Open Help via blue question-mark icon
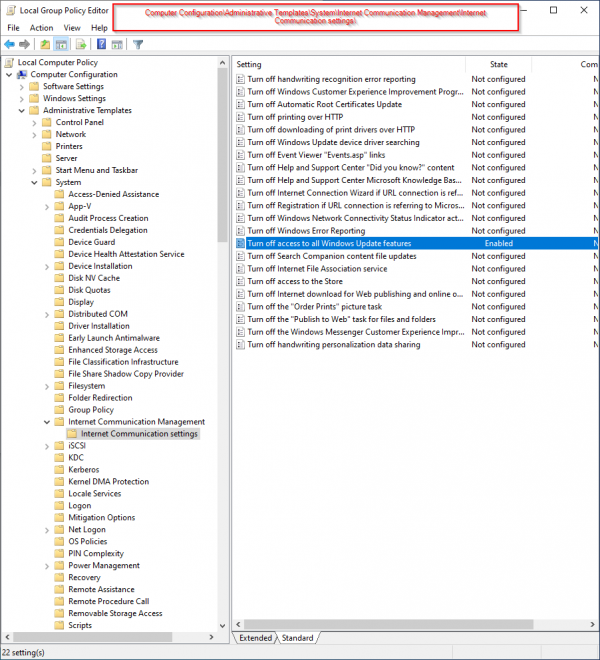Image resolution: width=600 pixels, height=660 pixels. 101,44
